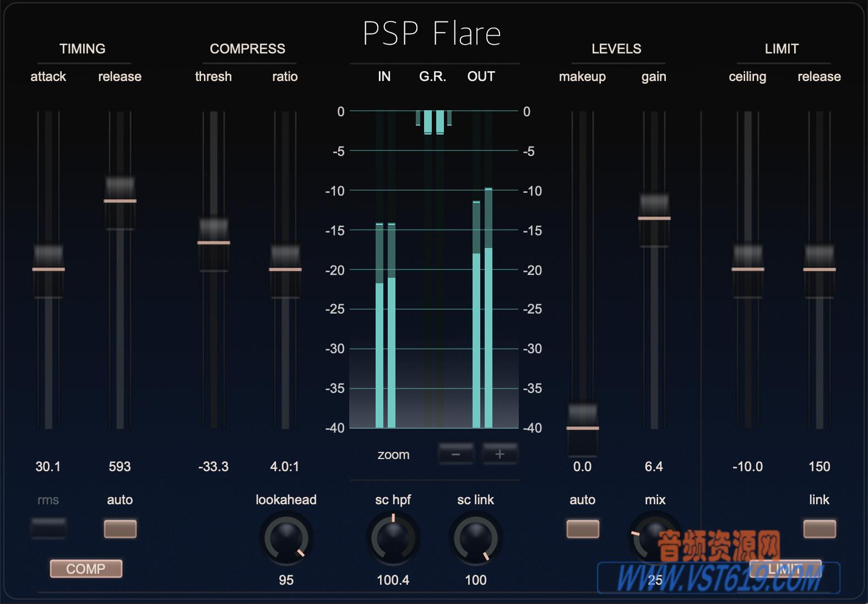
Task: Click the IN level meter bars
Action: click(x=386, y=325)
